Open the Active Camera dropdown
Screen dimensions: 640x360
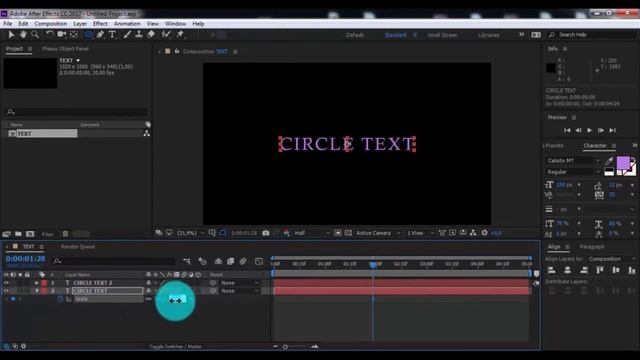click(378, 233)
